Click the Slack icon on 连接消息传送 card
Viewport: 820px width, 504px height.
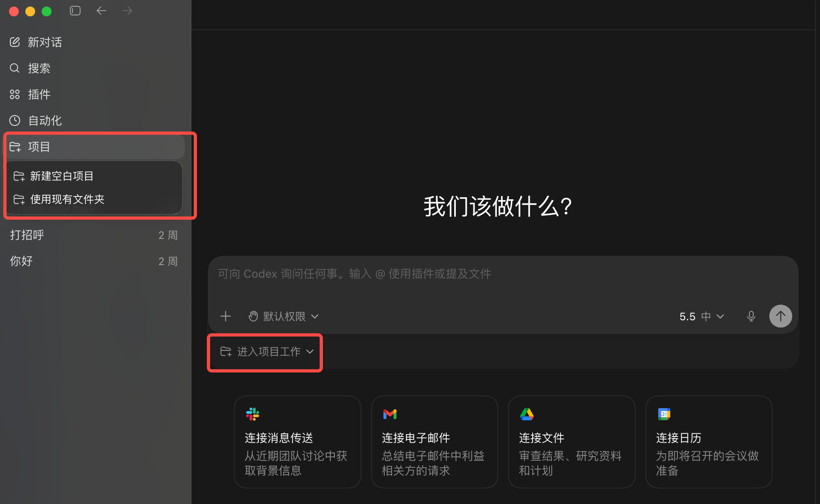coord(253,414)
